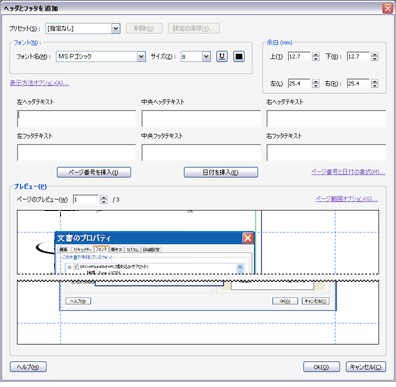The width and height of the screenshot is (396, 387).
Task: Click the left margin spinner arrows
Action: click(316, 84)
